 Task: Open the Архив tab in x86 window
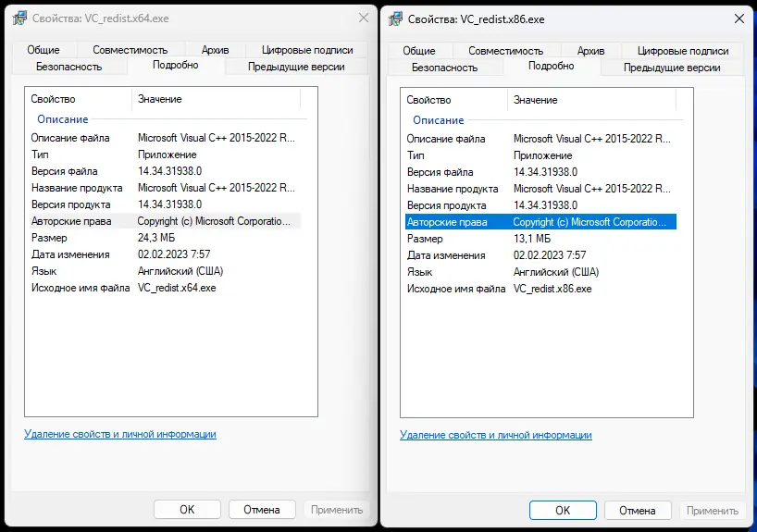[x=590, y=51]
